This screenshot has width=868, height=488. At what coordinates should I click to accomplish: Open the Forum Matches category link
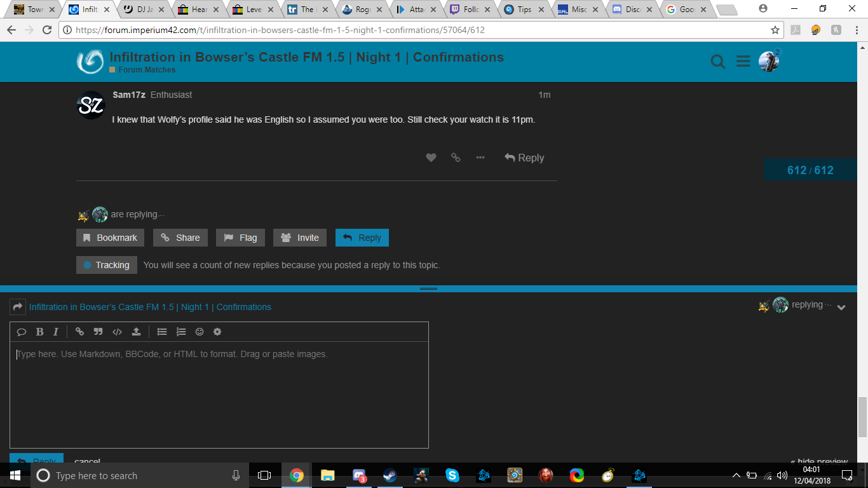click(x=147, y=70)
